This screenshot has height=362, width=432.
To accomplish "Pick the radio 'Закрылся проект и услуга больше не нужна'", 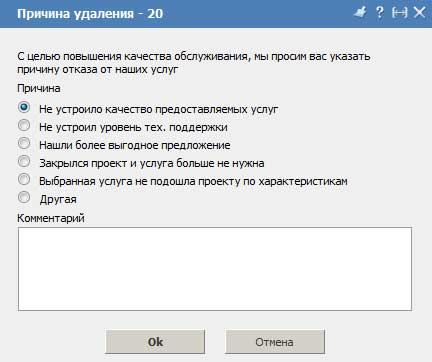I will [x=24, y=161].
